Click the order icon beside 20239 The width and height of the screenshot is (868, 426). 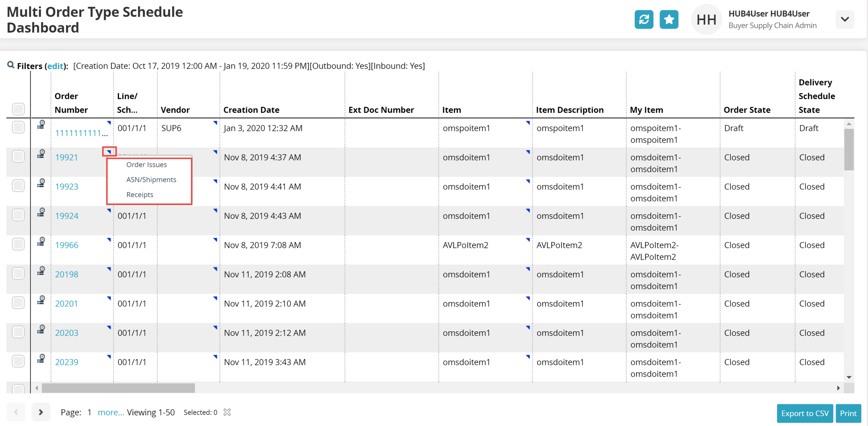pos(41,358)
